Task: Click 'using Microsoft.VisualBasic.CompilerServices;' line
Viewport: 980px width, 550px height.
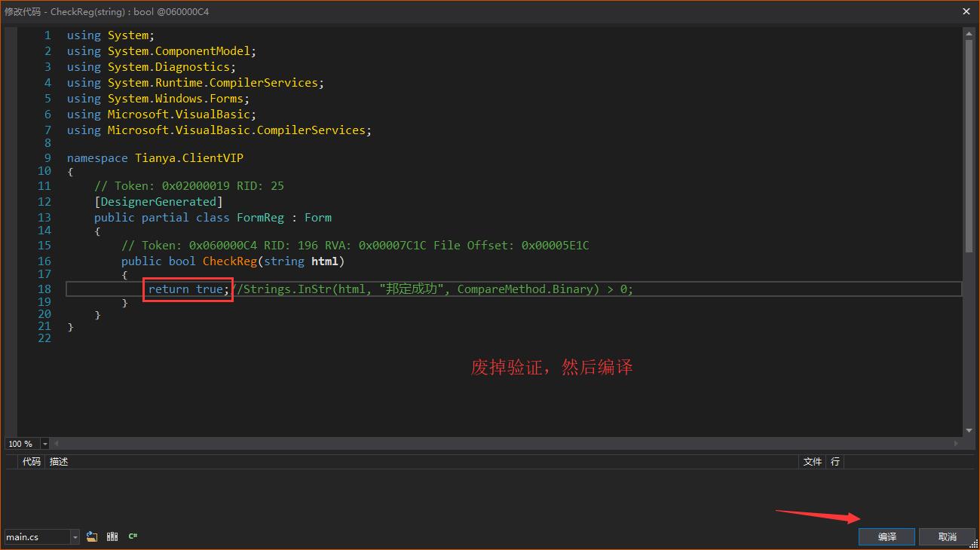Action: point(219,130)
